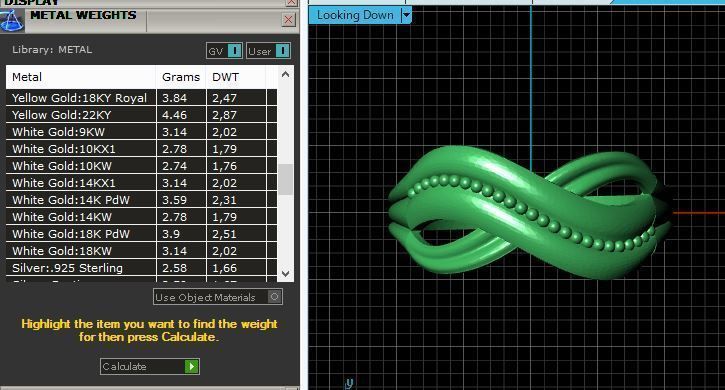725x390 pixels.
Task: Toggle the GV library switch
Action: pyautogui.click(x=224, y=51)
